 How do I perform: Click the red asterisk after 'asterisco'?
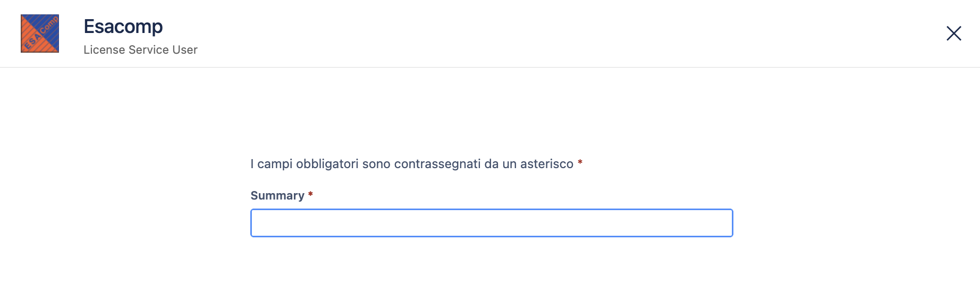point(580,162)
